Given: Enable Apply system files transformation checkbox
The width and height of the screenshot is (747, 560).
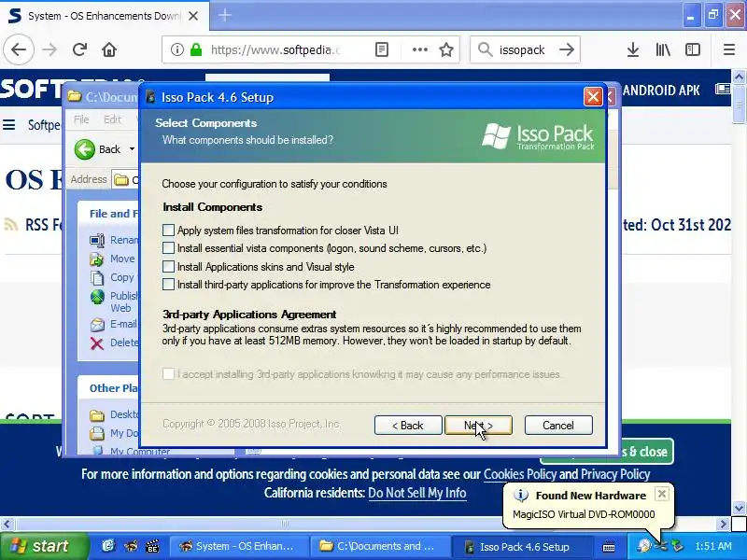Looking at the screenshot, I should (168, 231).
